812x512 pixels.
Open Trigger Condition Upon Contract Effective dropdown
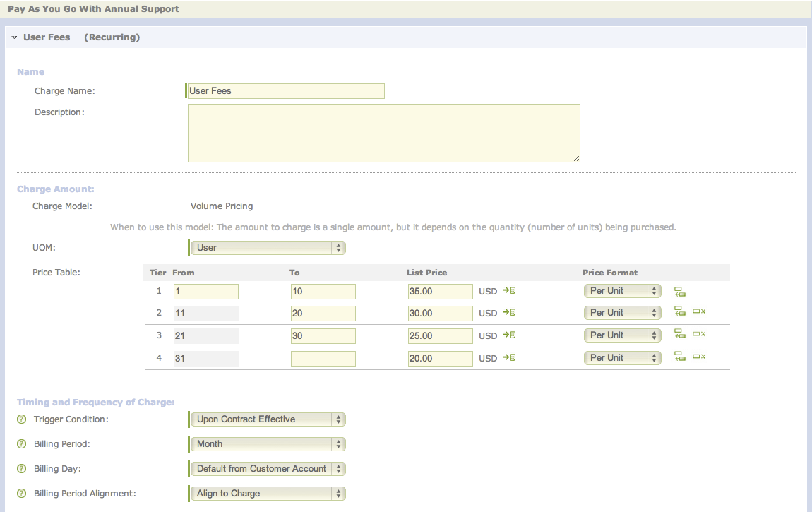tap(268, 419)
